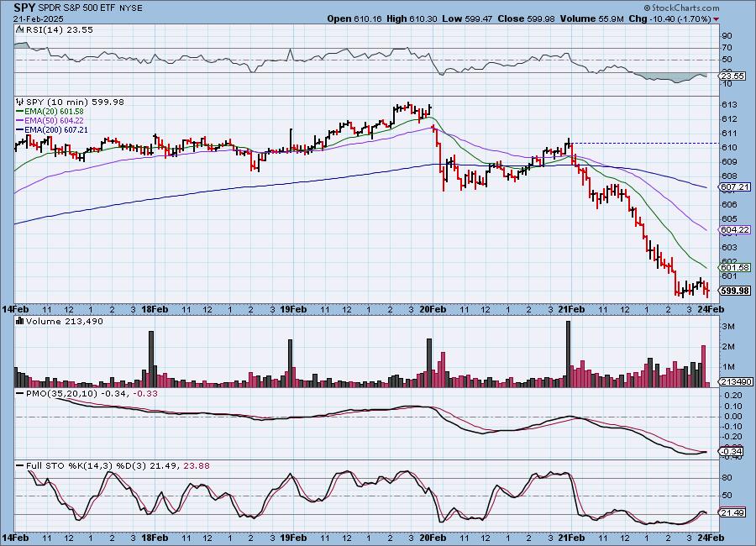Click the blue dotted line at the 21Feb high

644,144
